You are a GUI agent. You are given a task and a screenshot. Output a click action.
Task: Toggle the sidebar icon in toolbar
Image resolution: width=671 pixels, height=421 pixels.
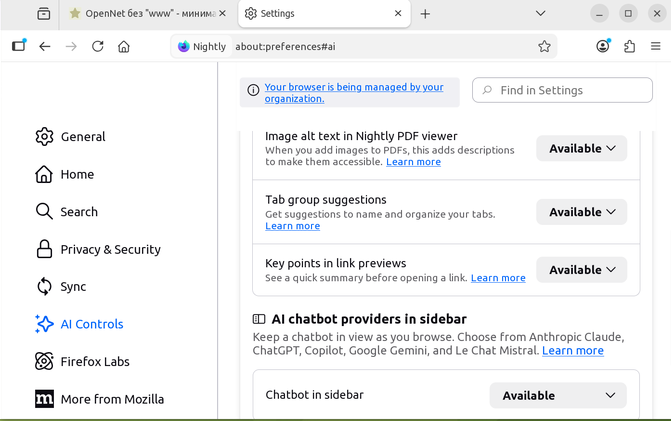click(x=19, y=46)
